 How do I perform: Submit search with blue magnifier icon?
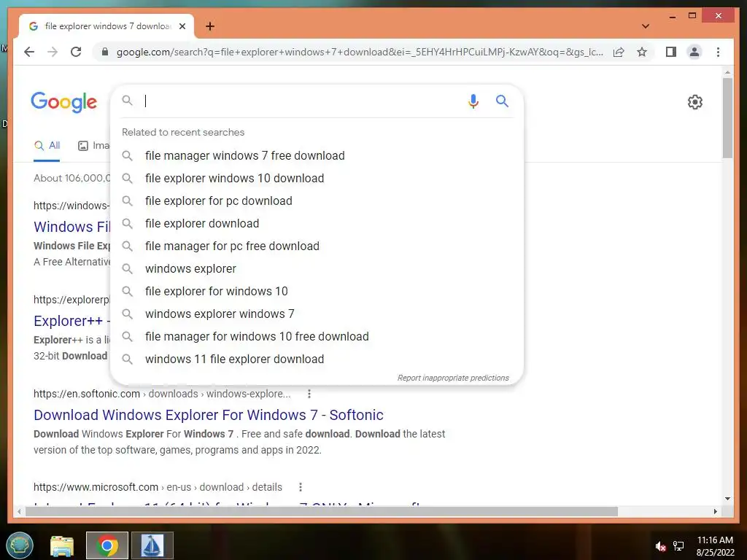pos(502,101)
